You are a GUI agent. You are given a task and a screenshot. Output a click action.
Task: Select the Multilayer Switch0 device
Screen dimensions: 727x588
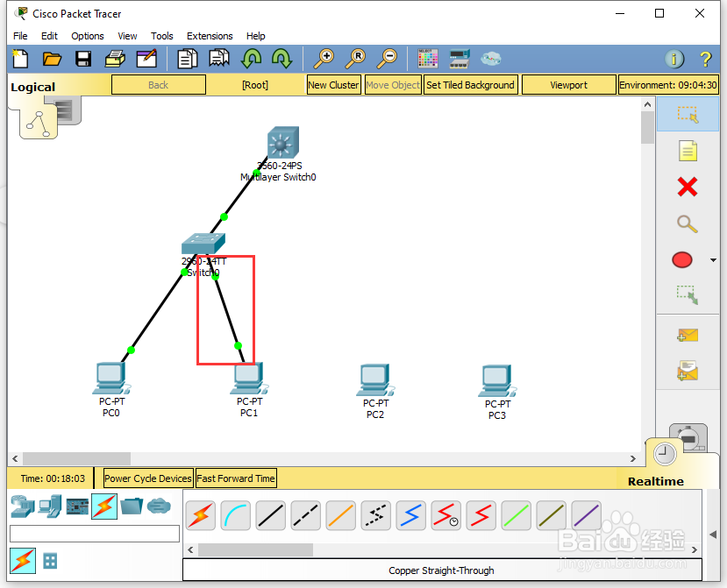pyautogui.click(x=283, y=143)
